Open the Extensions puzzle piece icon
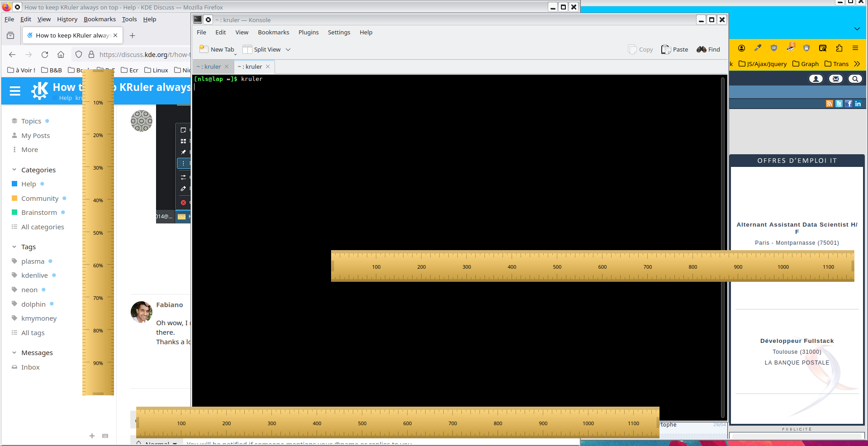Image resolution: width=868 pixels, height=446 pixels. pyautogui.click(x=839, y=48)
